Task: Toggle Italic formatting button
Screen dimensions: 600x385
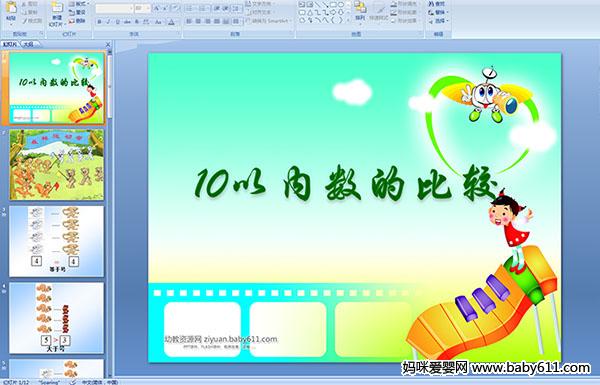Action: point(108,22)
